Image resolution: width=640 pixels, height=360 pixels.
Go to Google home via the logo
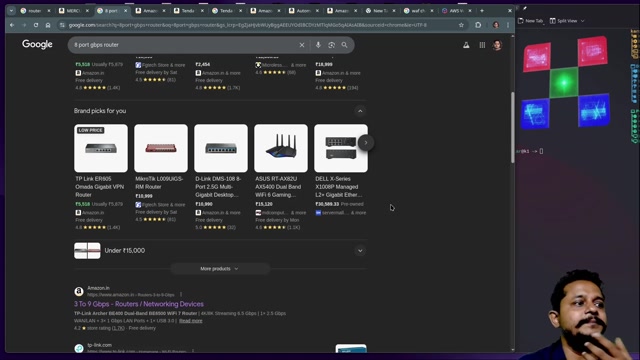coord(37,44)
